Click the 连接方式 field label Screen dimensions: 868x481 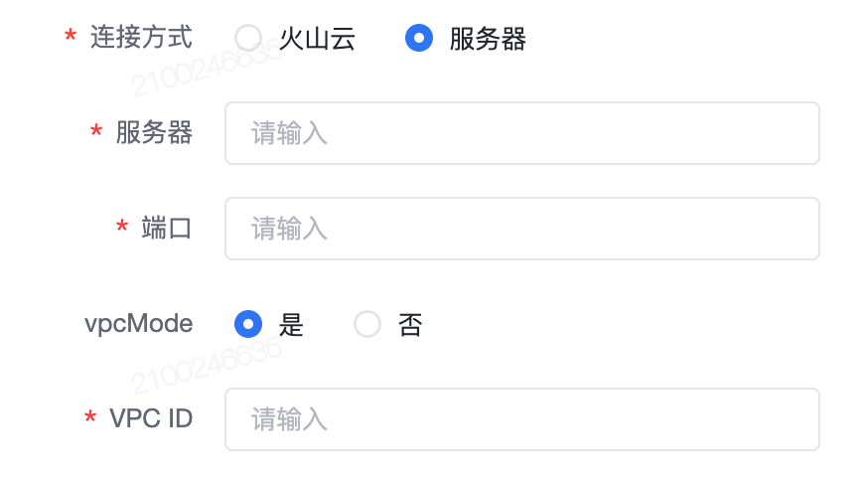click(141, 38)
